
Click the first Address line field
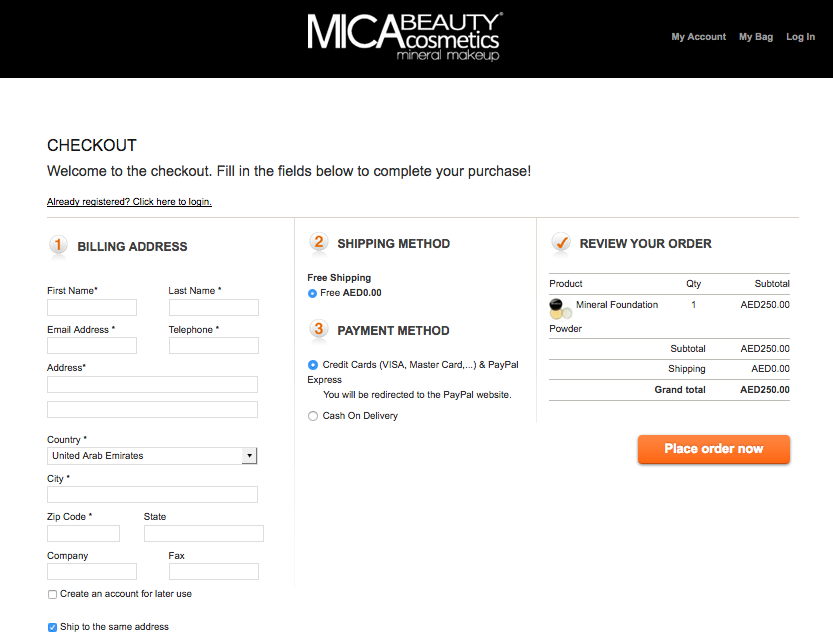(152, 385)
